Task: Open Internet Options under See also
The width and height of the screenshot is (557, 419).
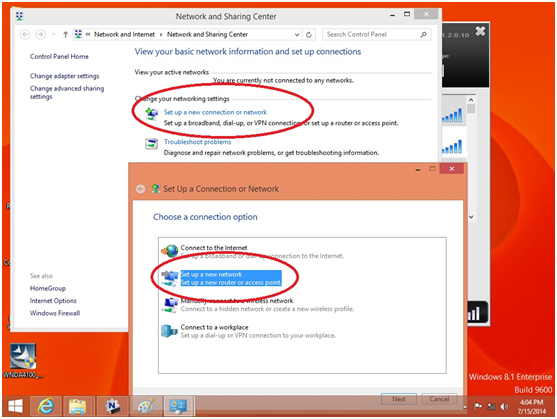Action: click(53, 301)
